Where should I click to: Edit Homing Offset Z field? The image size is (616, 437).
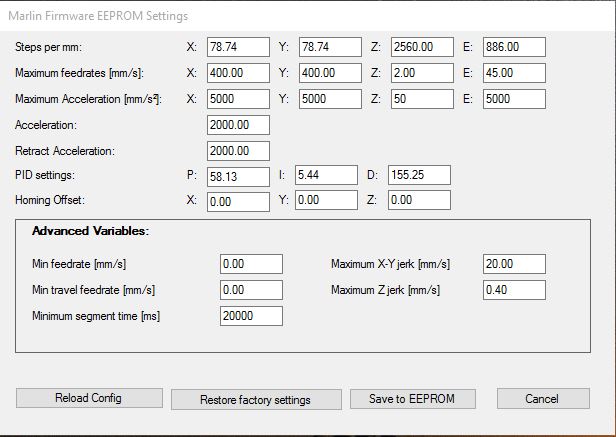419,200
